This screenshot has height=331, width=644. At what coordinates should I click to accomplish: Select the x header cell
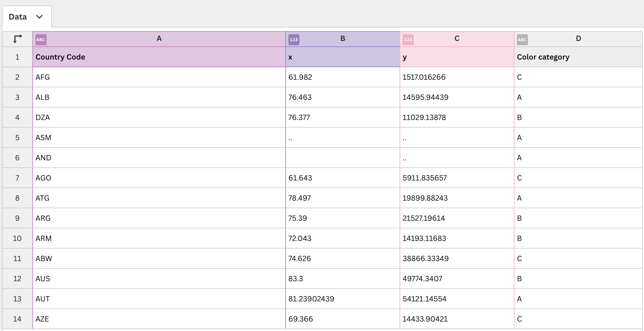[343, 57]
